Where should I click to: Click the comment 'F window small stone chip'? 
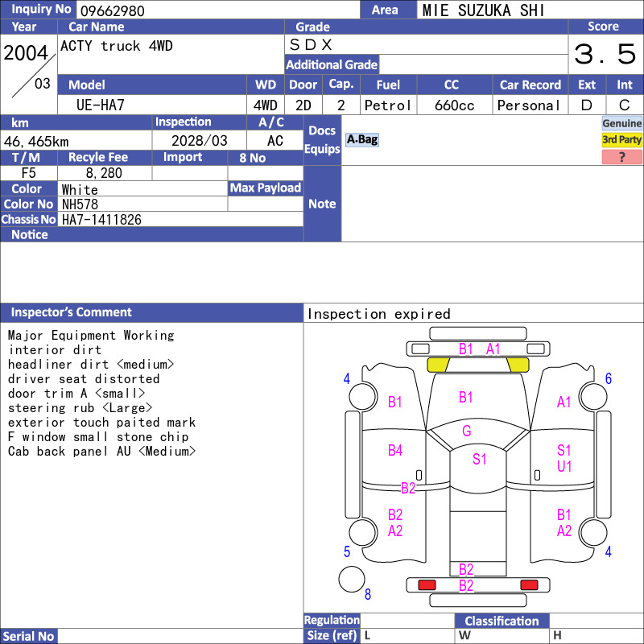pyautogui.click(x=98, y=436)
